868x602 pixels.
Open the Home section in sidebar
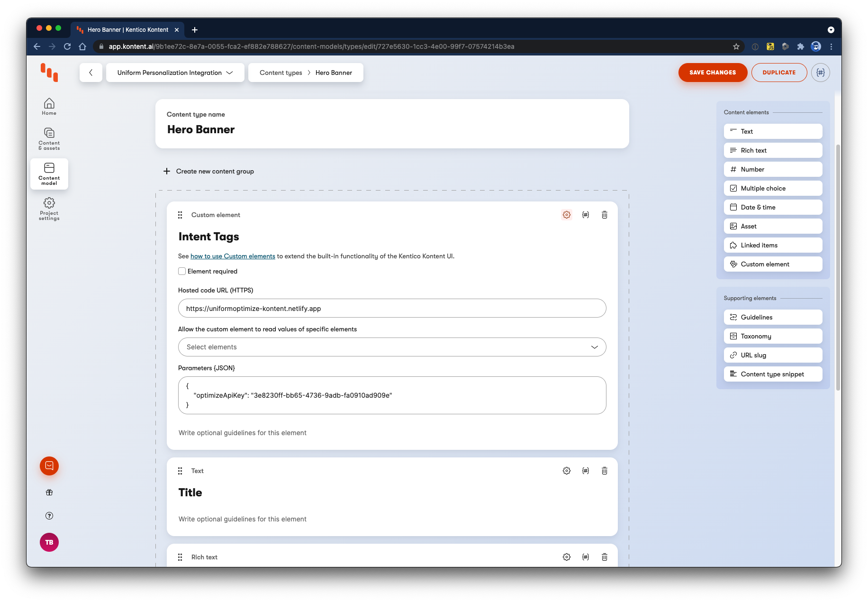pyautogui.click(x=49, y=107)
